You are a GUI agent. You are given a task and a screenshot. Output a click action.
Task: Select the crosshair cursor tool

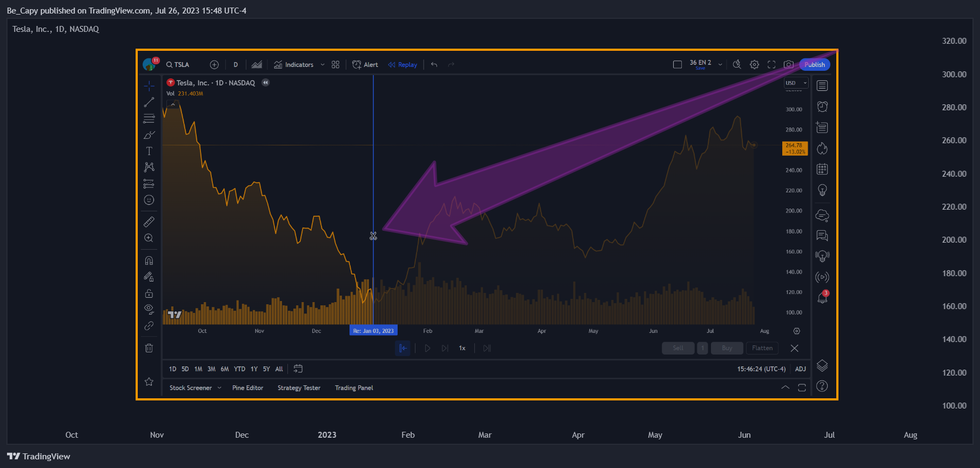(149, 86)
